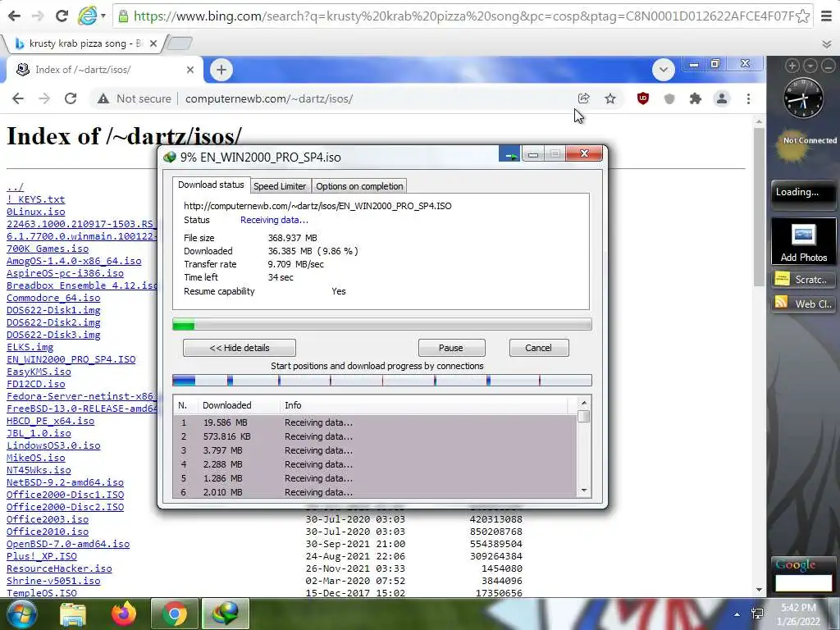Bookmark the isos index page
Viewport: 840px width, 630px height.
[610, 98]
